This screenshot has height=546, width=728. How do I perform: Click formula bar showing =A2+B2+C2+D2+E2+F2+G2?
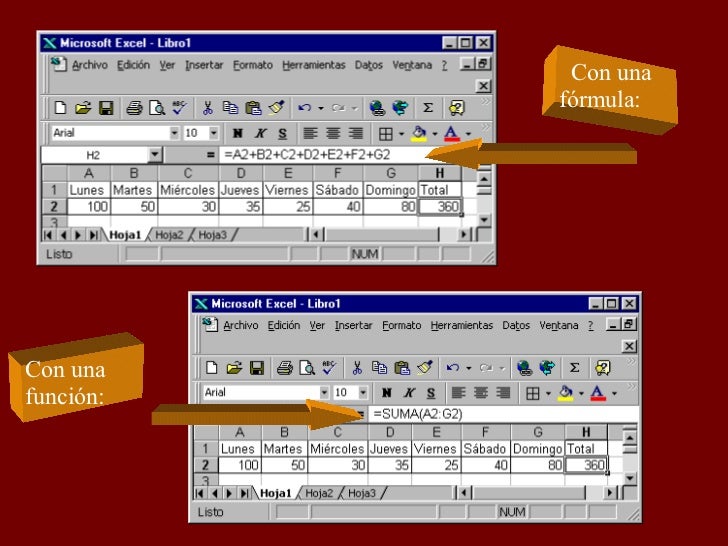(x=322, y=155)
